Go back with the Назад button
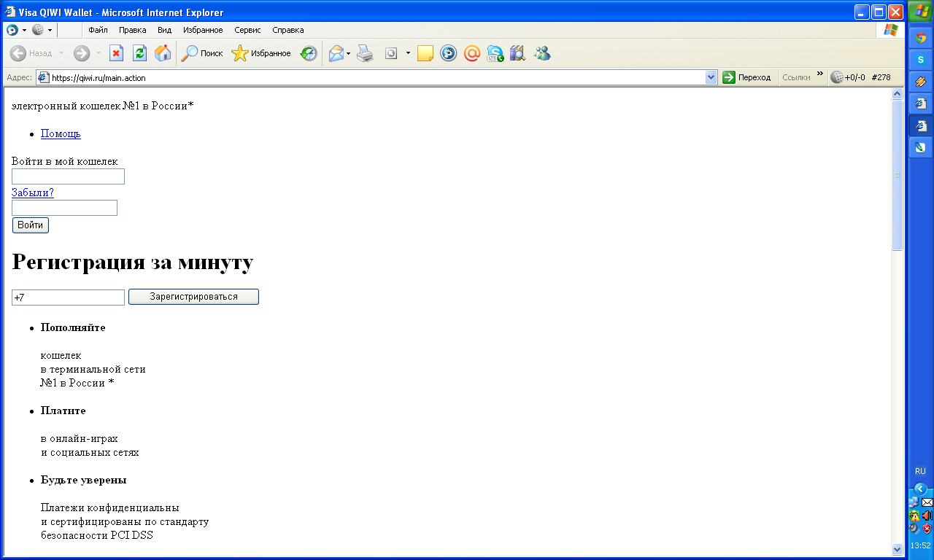The image size is (934, 560). click(x=31, y=53)
